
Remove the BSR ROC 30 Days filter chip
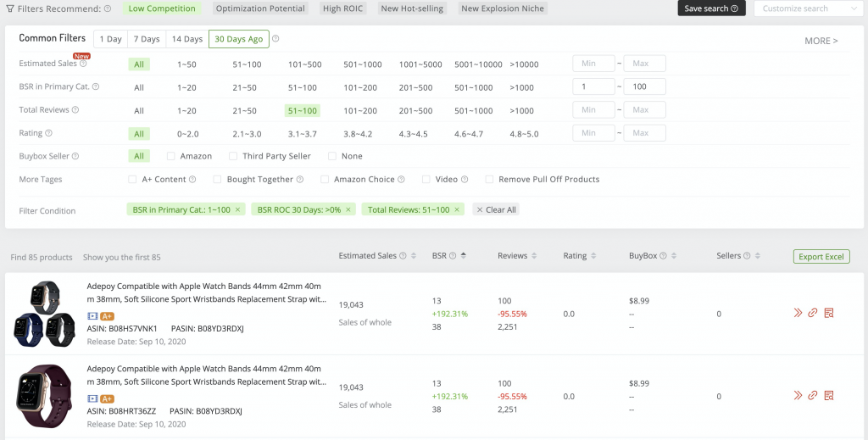pos(348,209)
